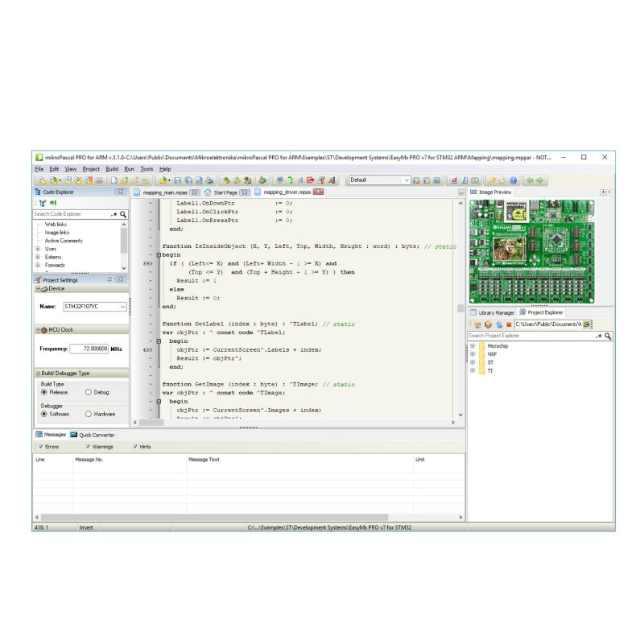Select the Debug build type radio button
The image size is (644, 644).
click(x=89, y=392)
